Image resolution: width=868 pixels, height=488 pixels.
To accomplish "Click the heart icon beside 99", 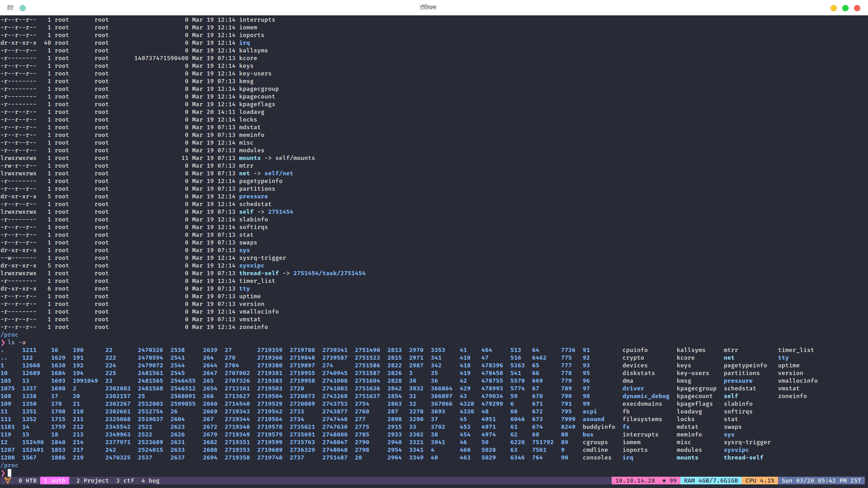I will (664, 481).
